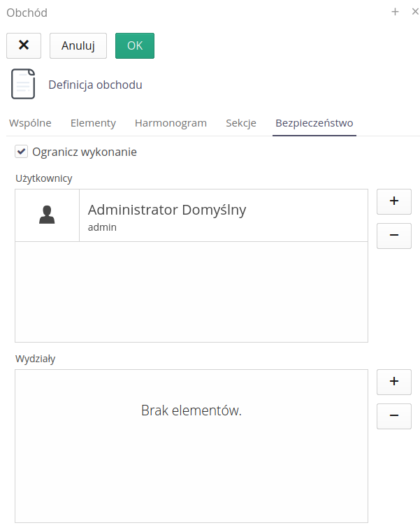
Task: Add a department with the Wydziały plus button
Action: (x=394, y=382)
